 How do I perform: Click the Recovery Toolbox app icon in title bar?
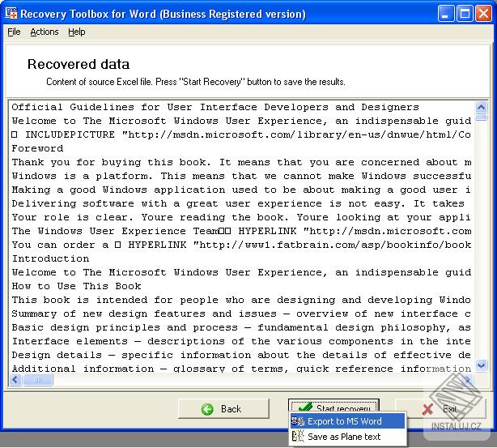click(11, 14)
